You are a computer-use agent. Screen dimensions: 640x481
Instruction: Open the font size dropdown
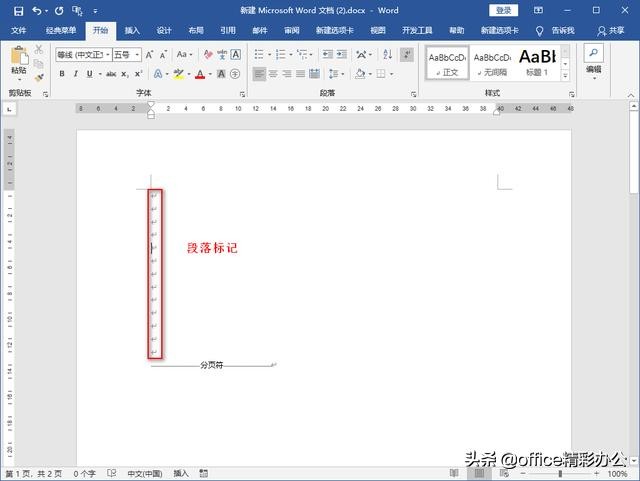click(x=137, y=55)
